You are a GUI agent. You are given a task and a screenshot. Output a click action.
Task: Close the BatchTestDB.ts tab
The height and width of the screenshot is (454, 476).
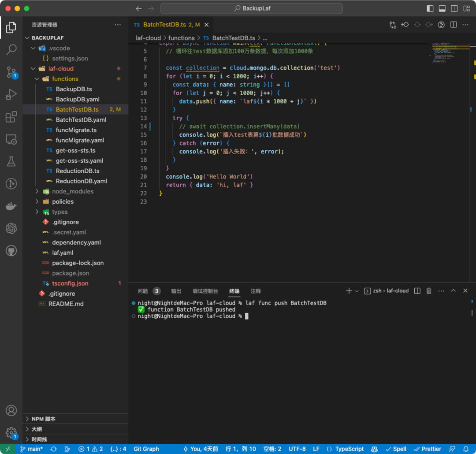pos(206,25)
